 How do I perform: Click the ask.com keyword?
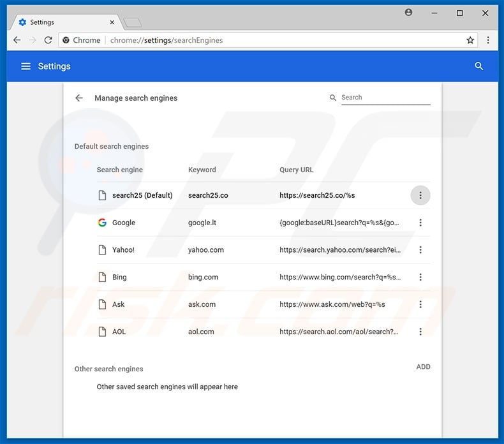point(202,304)
